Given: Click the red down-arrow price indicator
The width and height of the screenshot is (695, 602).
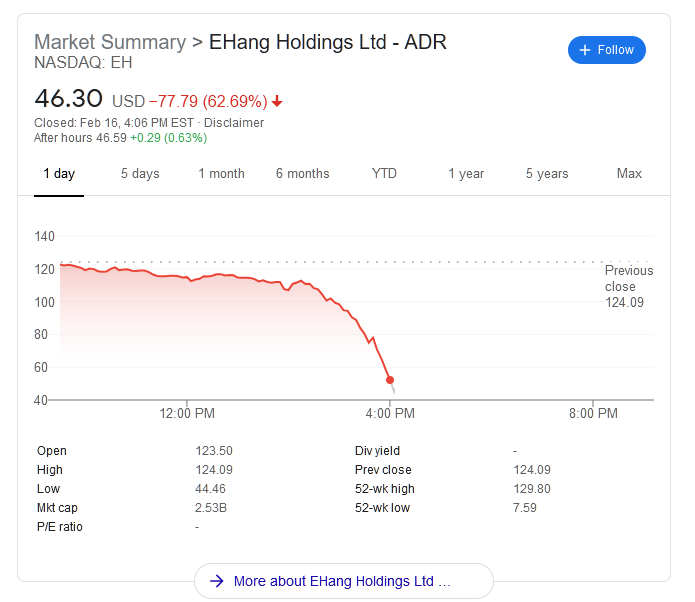Looking at the screenshot, I should tap(277, 101).
